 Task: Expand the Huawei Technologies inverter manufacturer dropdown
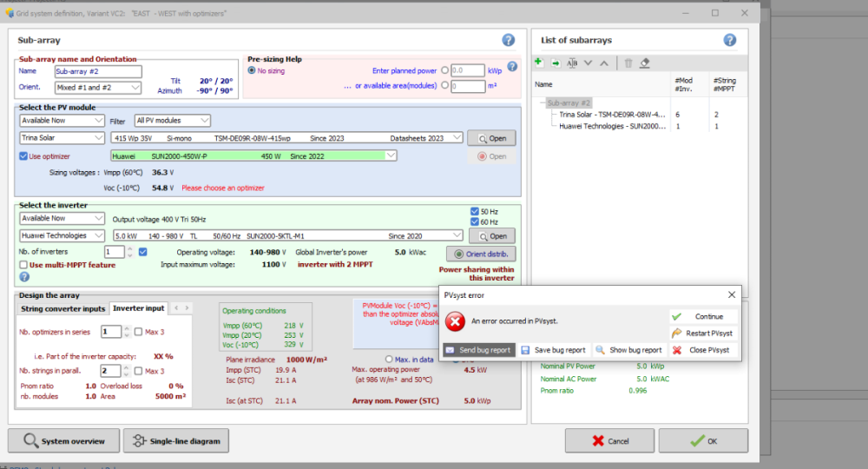[62, 235]
